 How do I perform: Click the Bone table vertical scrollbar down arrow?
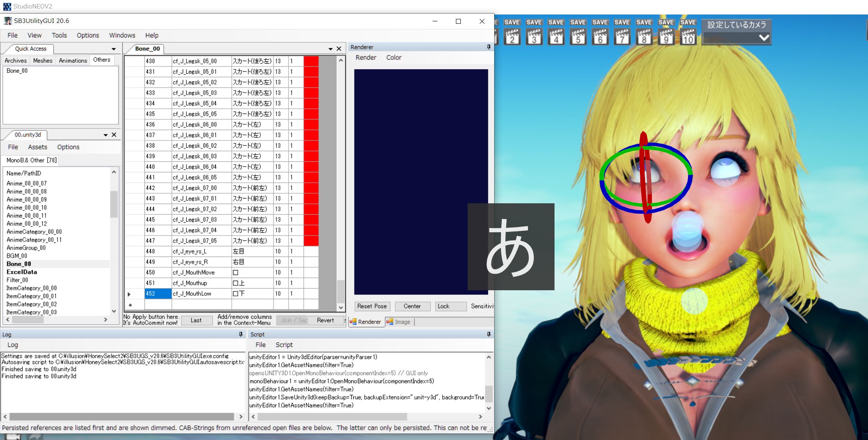click(341, 308)
